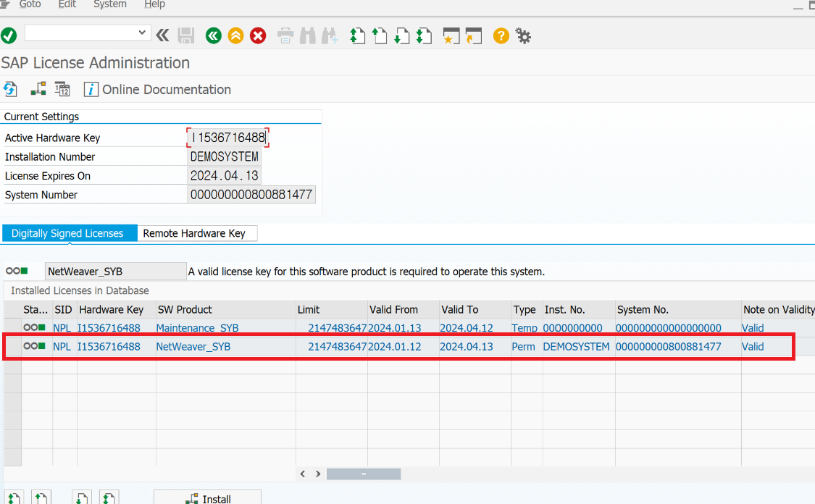Viewport: 815px width, 504px height.
Task: Click the hierarchy structure icon in application toolbar
Action: click(x=38, y=89)
